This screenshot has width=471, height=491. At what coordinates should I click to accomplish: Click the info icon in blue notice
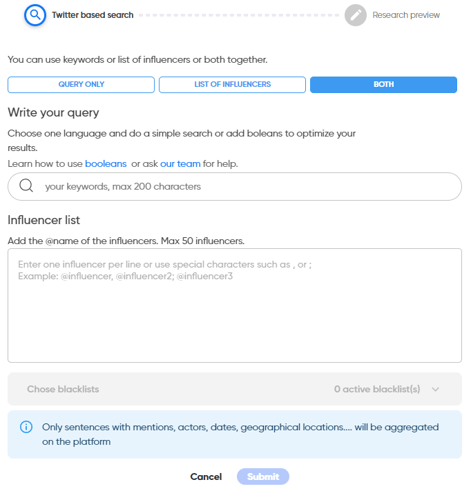(x=26, y=427)
